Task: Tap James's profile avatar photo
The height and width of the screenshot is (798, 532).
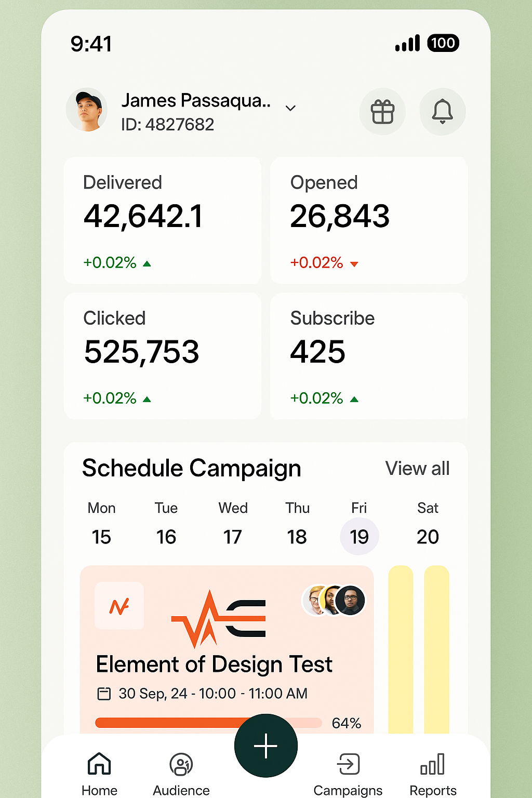Action: click(87, 110)
